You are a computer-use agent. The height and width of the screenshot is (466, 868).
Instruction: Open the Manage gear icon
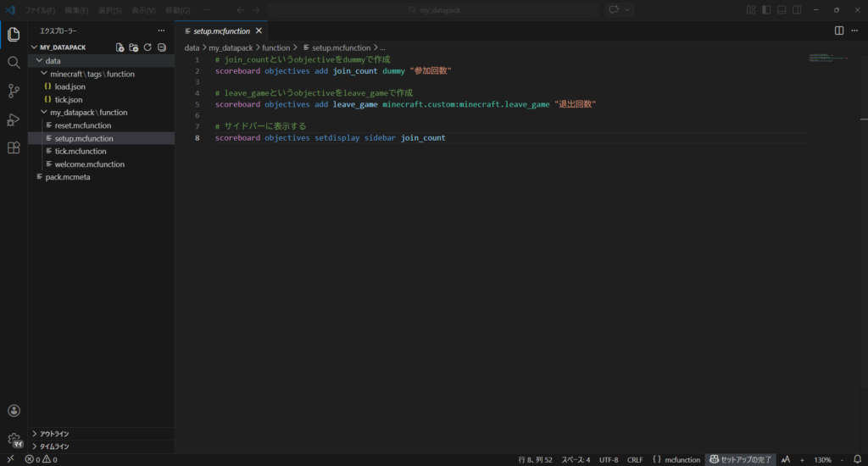(14, 440)
